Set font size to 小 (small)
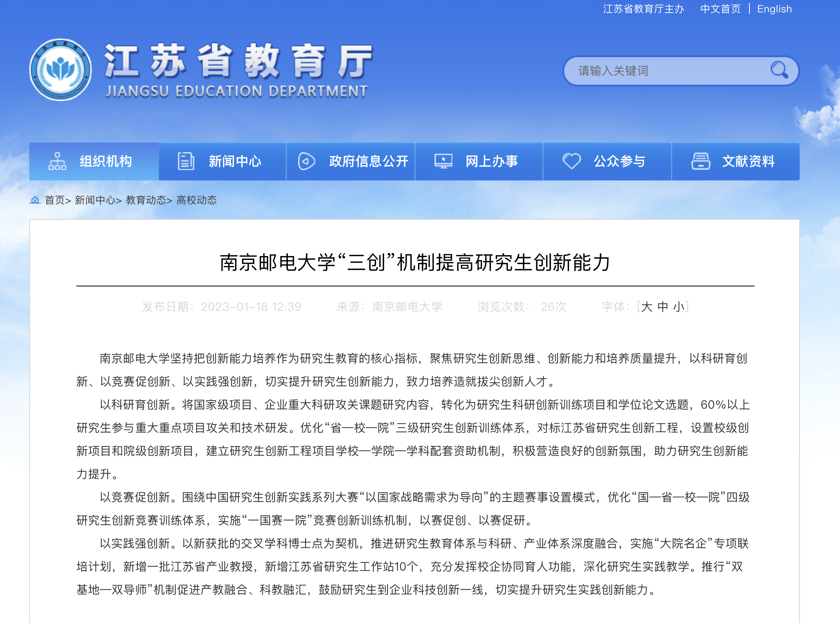 coord(679,307)
